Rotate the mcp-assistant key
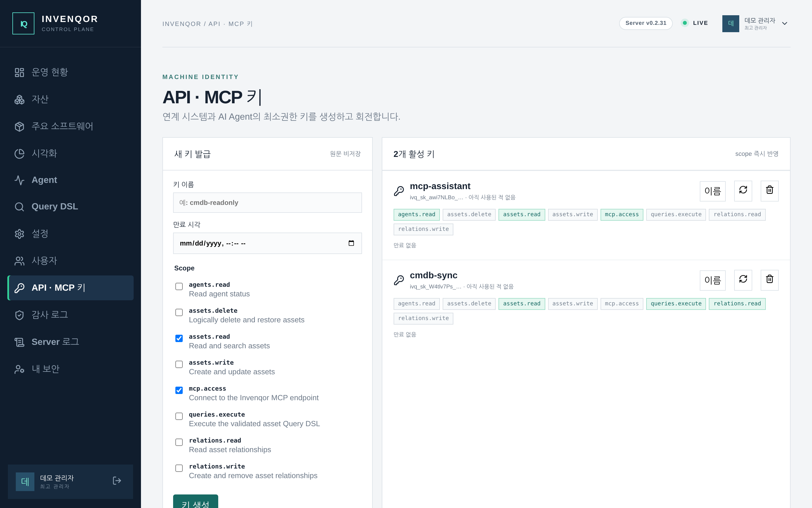 click(743, 191)
